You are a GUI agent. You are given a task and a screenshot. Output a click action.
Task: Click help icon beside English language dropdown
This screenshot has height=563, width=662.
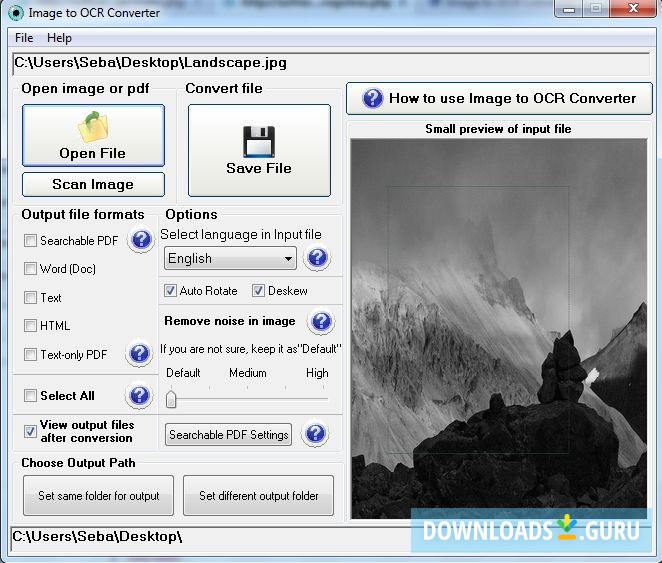click(x=317, y=257)
